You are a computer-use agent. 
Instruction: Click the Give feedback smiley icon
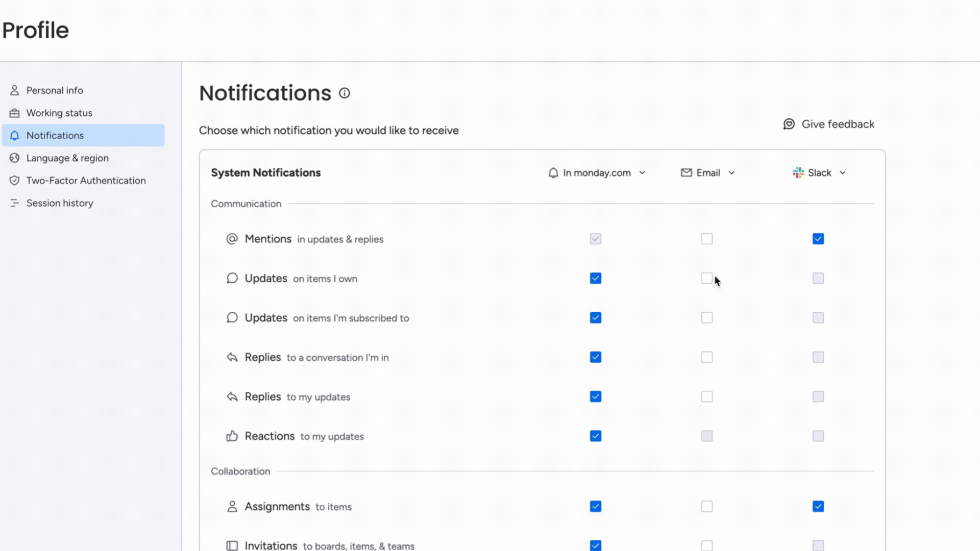pyautogui.click(x=789, y=124)
